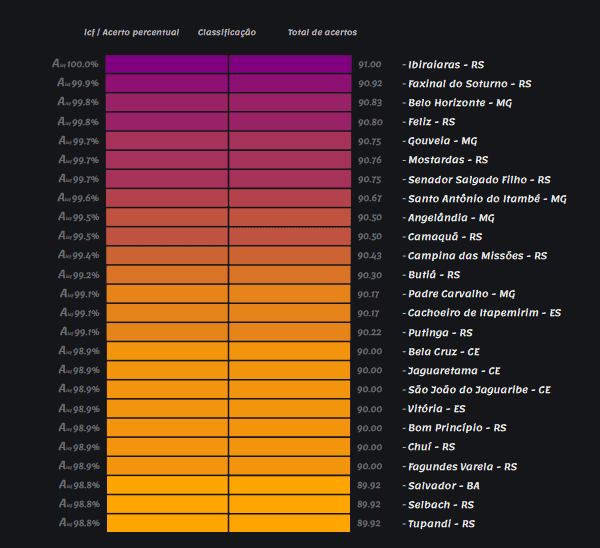Image resolution: width=600 pixels, height=548 pixels.
Task: Click the 'Icf / Acerto percentual' column header
Action: [x=132, y=33]
